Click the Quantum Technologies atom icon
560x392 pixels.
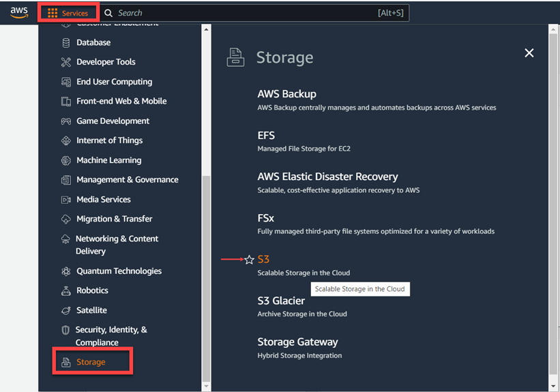coord(66,271)
